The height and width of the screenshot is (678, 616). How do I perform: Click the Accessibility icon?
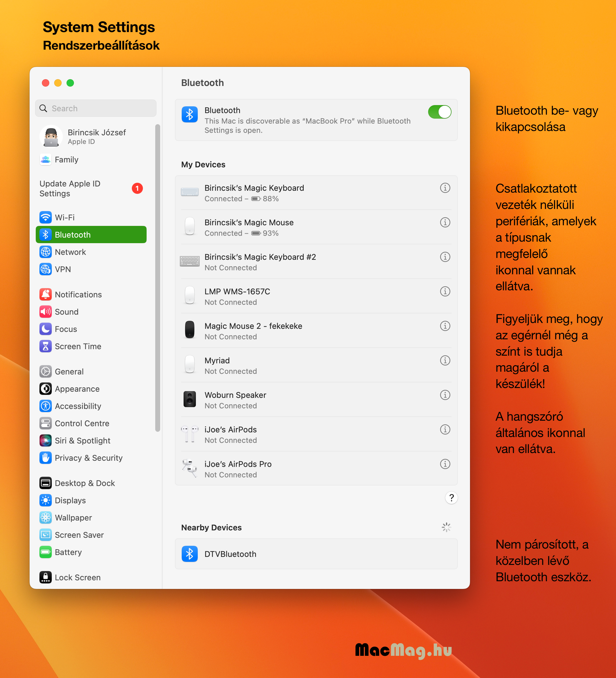pyautogui.click(x=45, y=406)
